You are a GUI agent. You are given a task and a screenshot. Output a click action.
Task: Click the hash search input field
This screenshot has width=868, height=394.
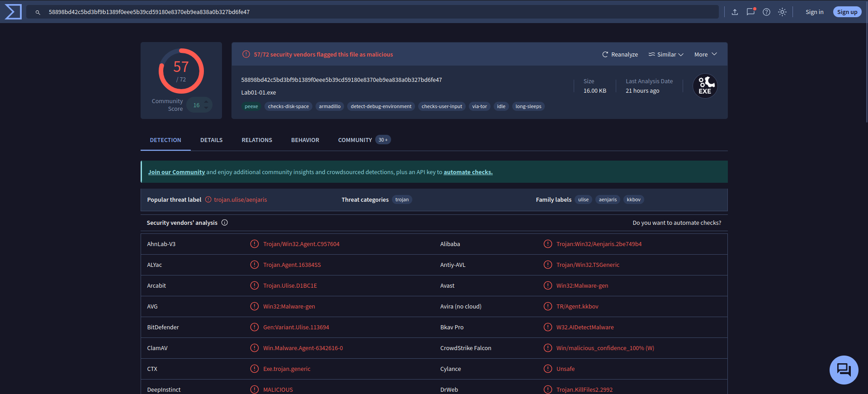pyautogui.click(x=372, y=12)
